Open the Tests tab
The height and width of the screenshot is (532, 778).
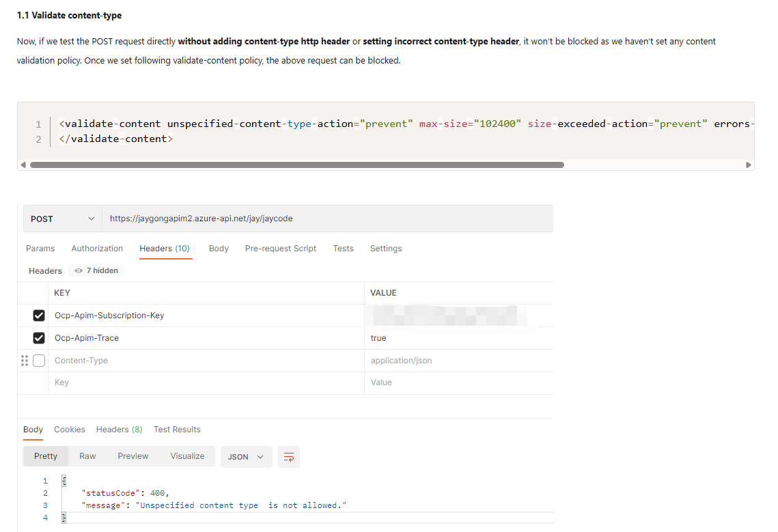pos(344,248)
